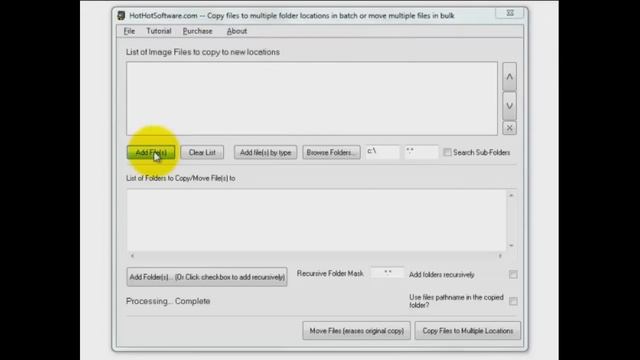Click Add Folder(s) button

pos(207,277)
